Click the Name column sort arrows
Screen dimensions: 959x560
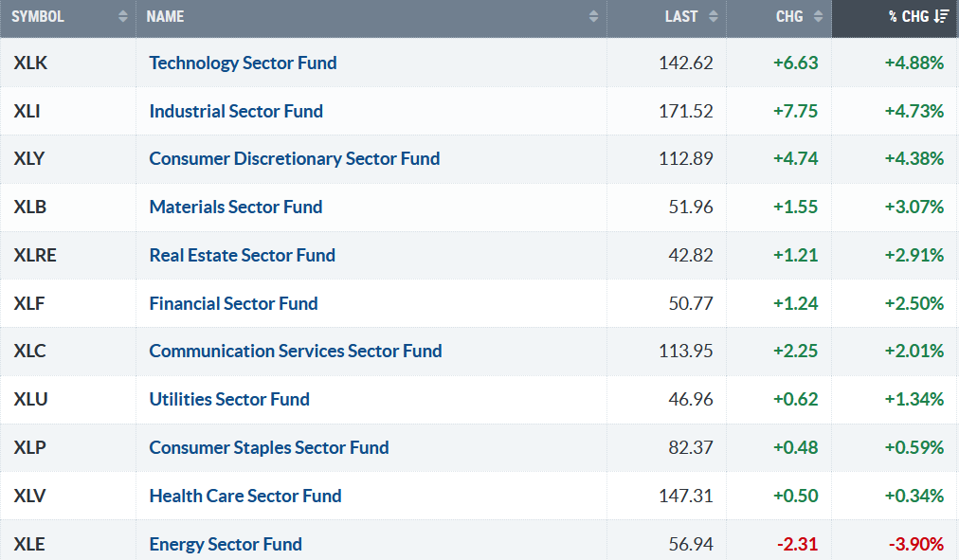593,17
